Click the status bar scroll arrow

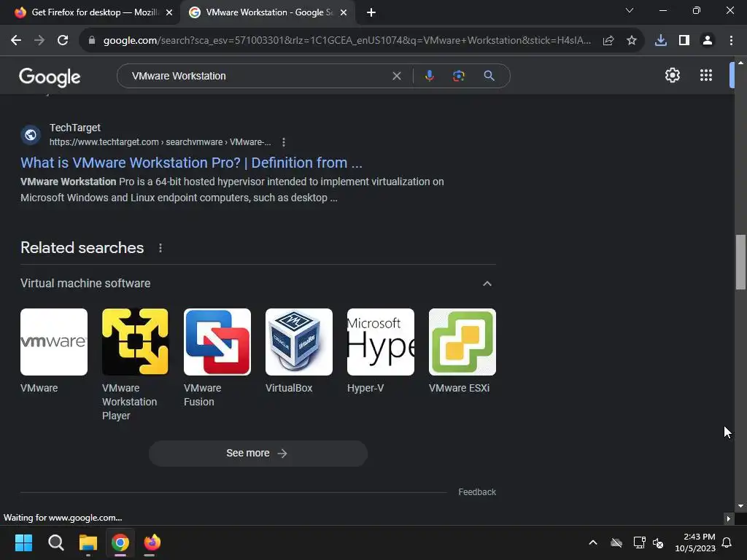click(728, 518)
